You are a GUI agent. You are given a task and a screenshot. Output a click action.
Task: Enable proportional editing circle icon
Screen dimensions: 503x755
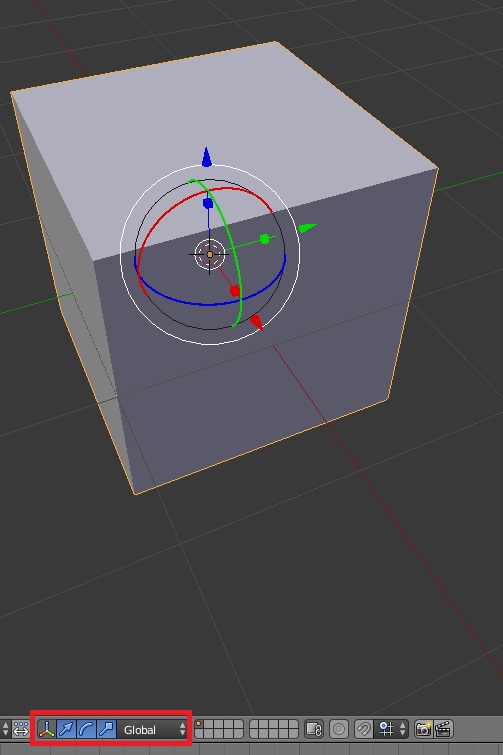pyautogui.click(x=338, y=729)
